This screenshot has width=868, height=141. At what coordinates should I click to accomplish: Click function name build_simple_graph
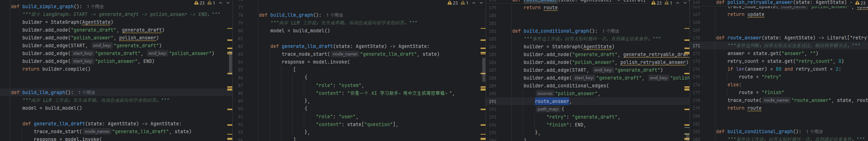click(48, 7)
